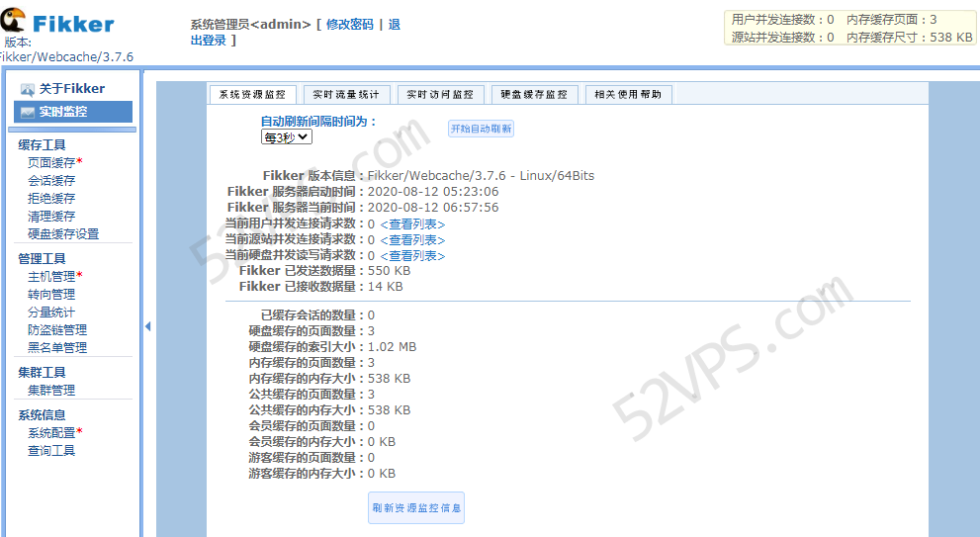Click the Fikker toucan logo icon

coord(13,20)
